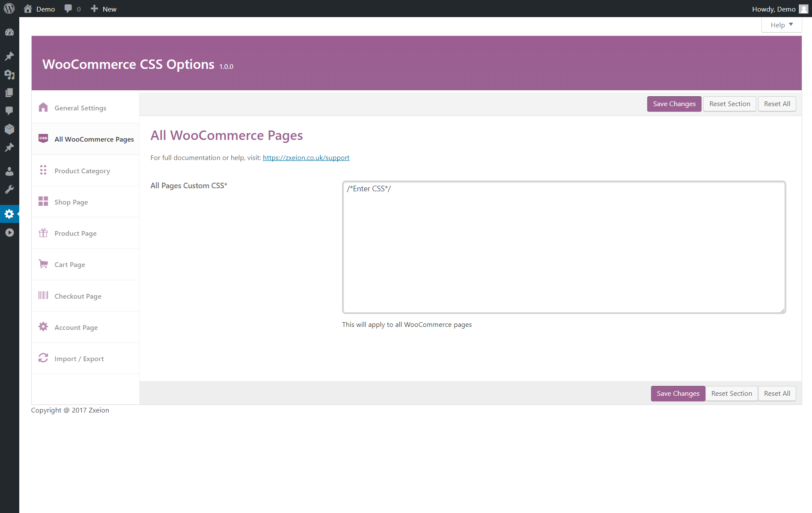Open the Comments bubble icon
Screen dimensions: 812x513
click(x=9, y=111)
